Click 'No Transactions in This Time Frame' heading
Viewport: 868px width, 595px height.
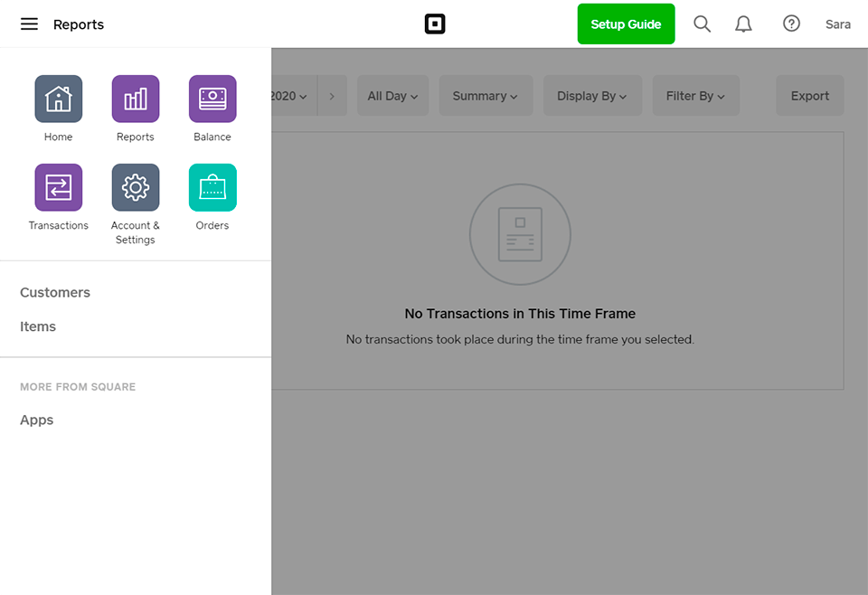520,314
